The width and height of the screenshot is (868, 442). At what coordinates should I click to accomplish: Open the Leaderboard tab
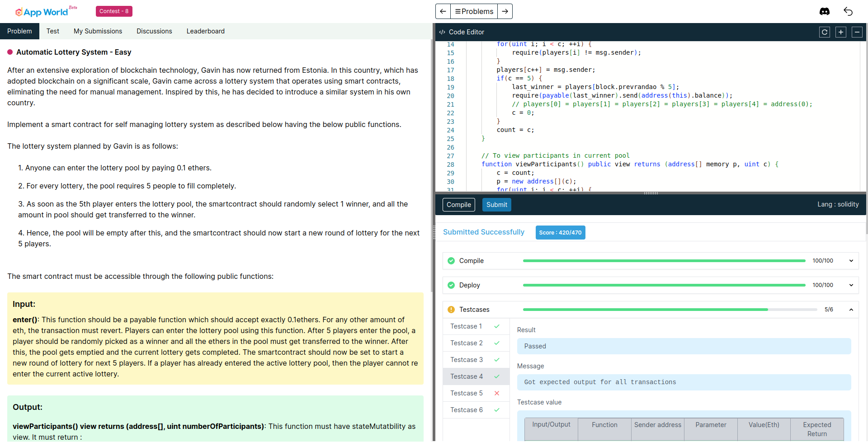tap(205, 31)
